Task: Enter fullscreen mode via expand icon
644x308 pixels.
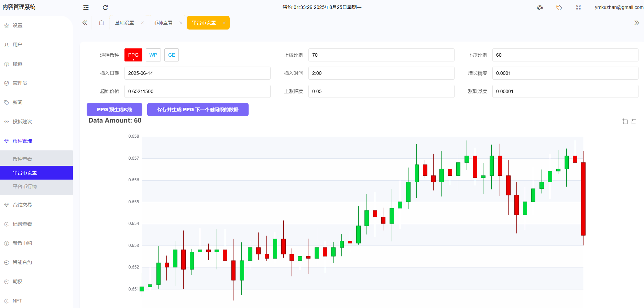Action: (578, 8)
